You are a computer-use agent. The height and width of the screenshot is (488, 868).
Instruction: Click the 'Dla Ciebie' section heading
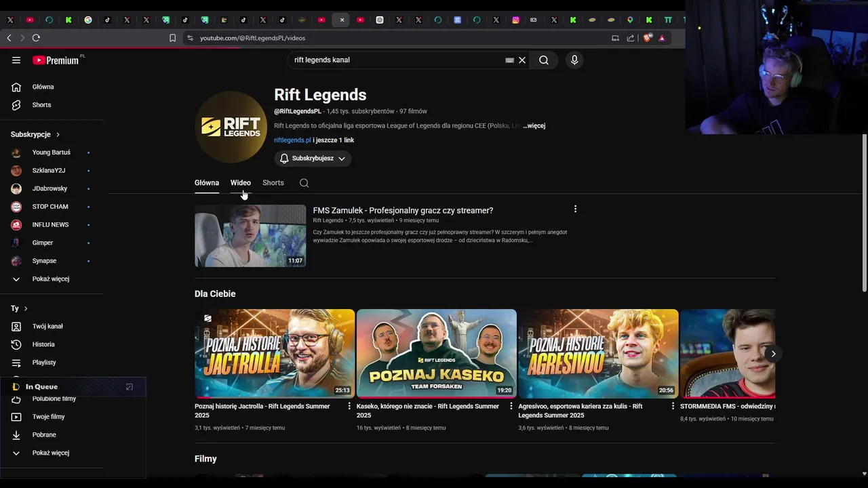[215, 294]
